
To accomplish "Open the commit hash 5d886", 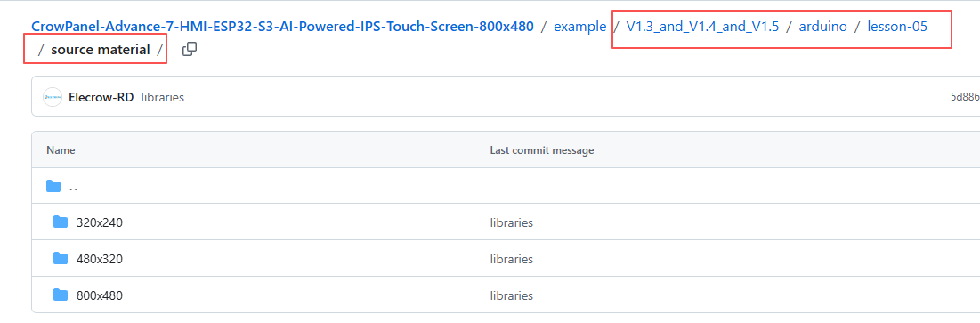I will click(964, 97).
